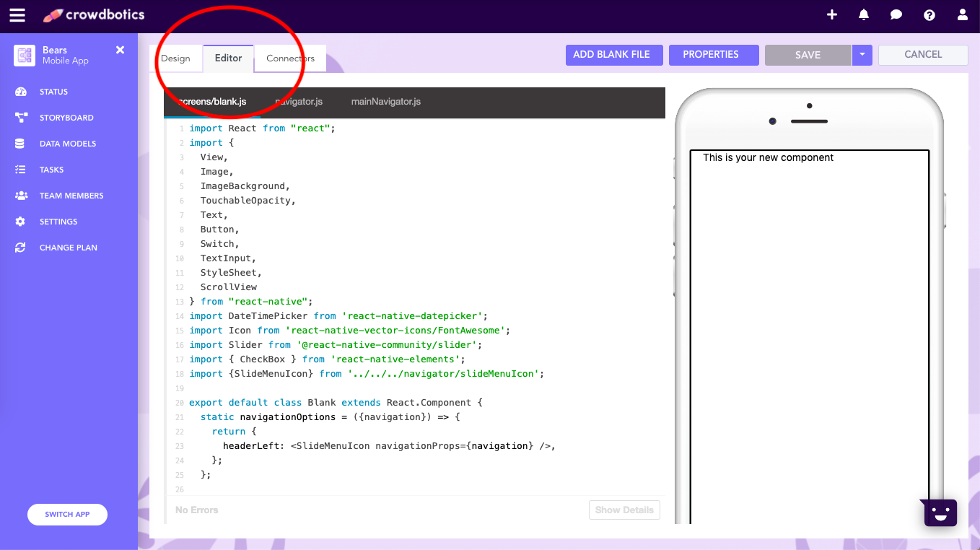
Task: Click line number 19 in gutter
Action: coord(180,388)
